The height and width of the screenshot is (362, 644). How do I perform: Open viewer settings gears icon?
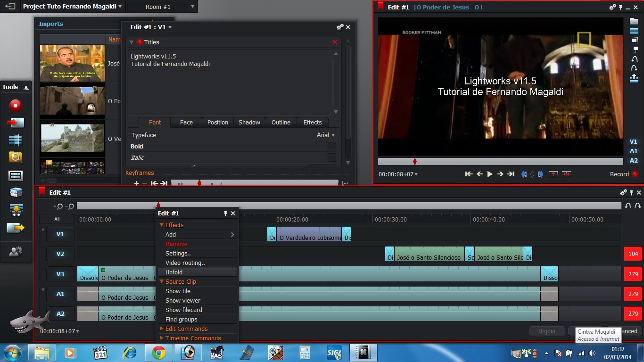pyautogui.click(x=612, y=7)
